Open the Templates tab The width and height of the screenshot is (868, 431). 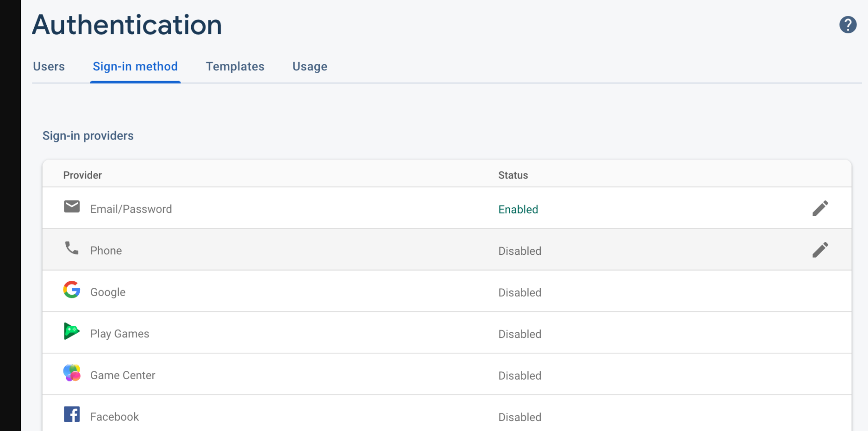[235, 67]
